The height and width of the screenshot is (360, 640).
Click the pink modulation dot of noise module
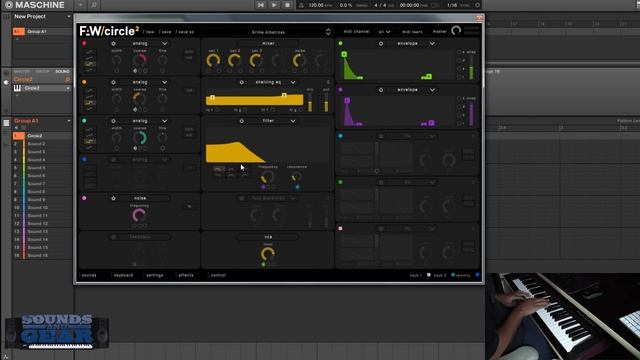[84, 198]
